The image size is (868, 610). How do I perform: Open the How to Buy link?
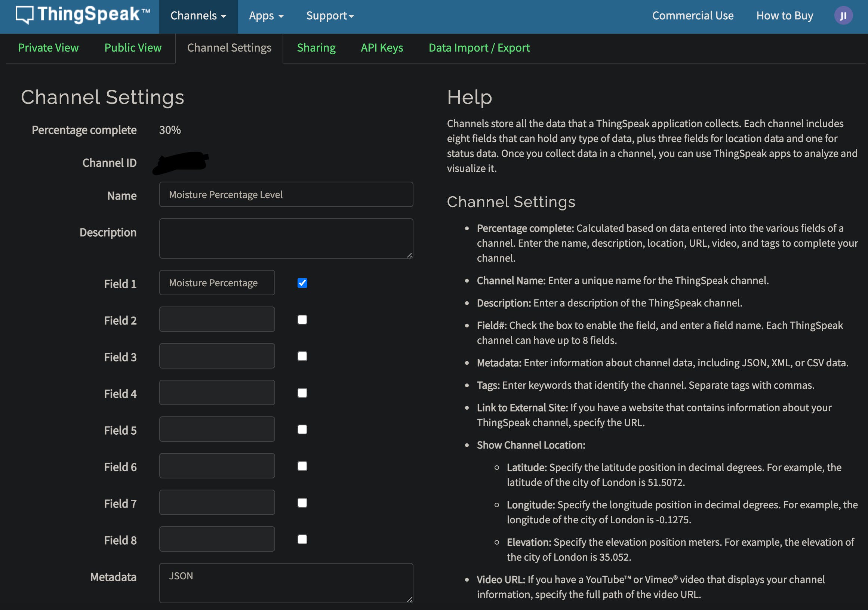click(x=784, y=15)
